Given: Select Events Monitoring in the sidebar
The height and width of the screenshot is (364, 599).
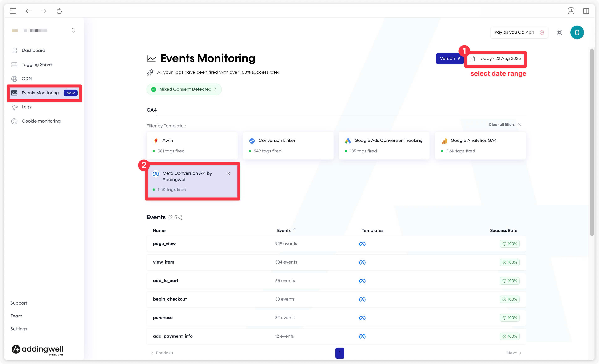Looking at the screenshot, I should coord(44,93).
